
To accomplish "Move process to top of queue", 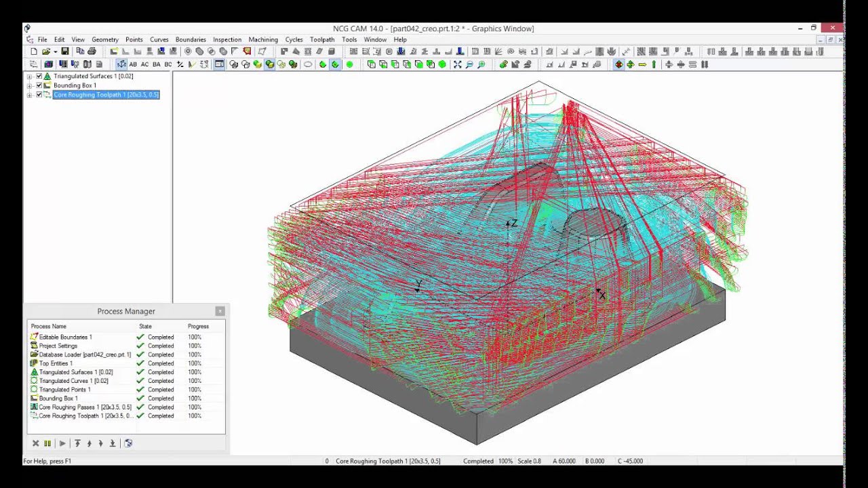I will [77, 443].
